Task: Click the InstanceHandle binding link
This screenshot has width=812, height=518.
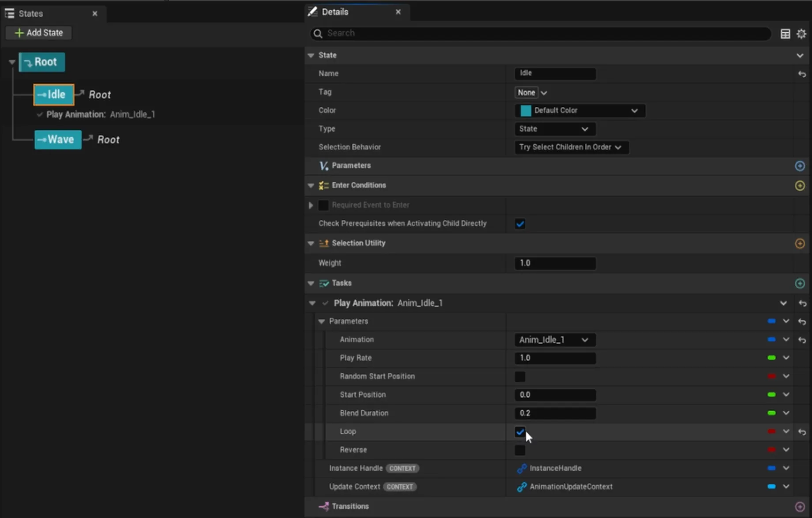Action: coord(549,468)
